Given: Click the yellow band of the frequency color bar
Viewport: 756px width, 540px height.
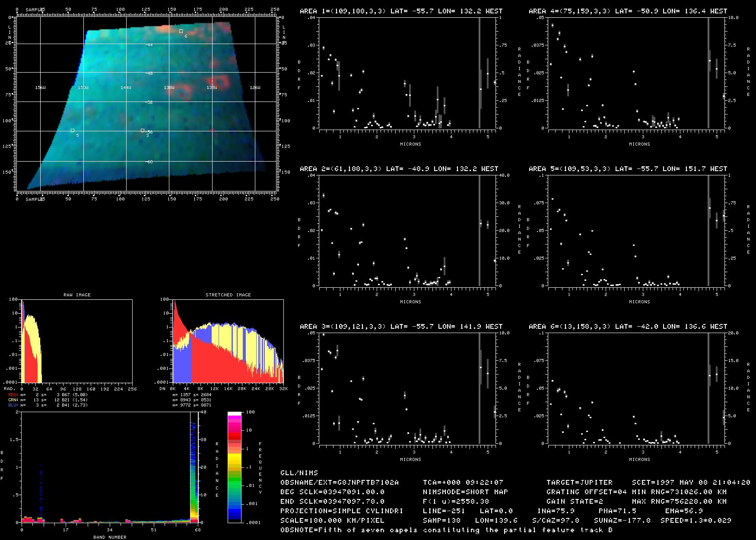Looking at the screenshot, I should [x=235, y=458].
